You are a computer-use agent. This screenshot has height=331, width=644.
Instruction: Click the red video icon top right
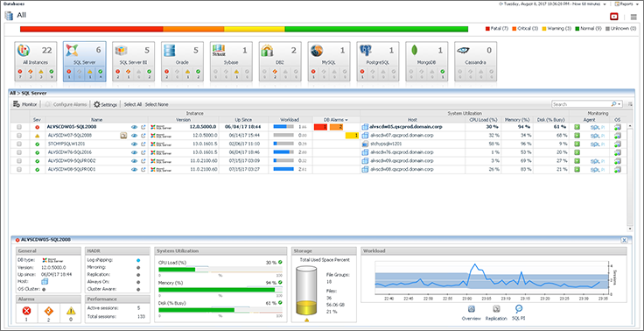click(614, 17)
